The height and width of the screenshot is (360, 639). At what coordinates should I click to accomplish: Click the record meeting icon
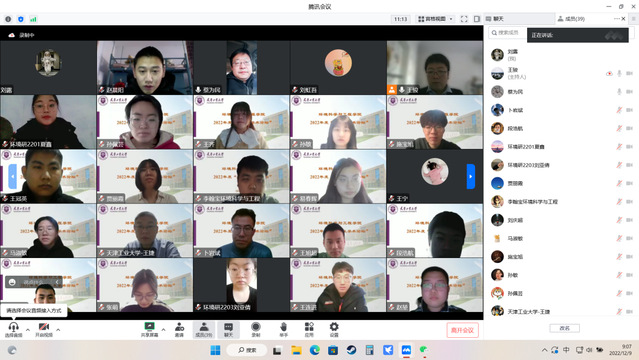pos(256,327)
